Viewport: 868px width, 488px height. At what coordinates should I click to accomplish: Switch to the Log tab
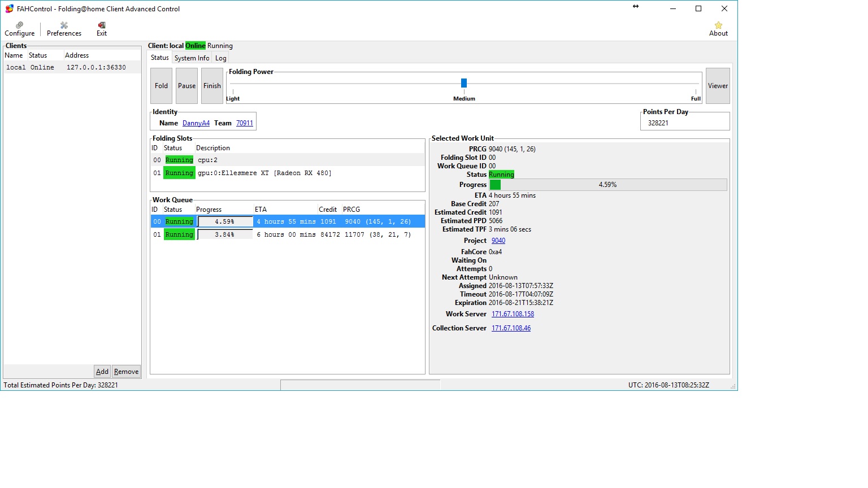point(220,58)
